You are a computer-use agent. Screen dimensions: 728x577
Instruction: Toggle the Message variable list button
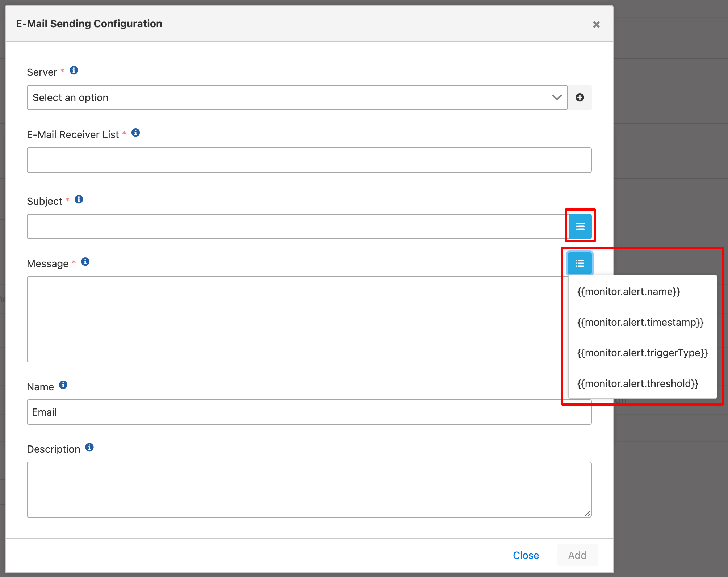pyautogui.click(x=580, y=263)
